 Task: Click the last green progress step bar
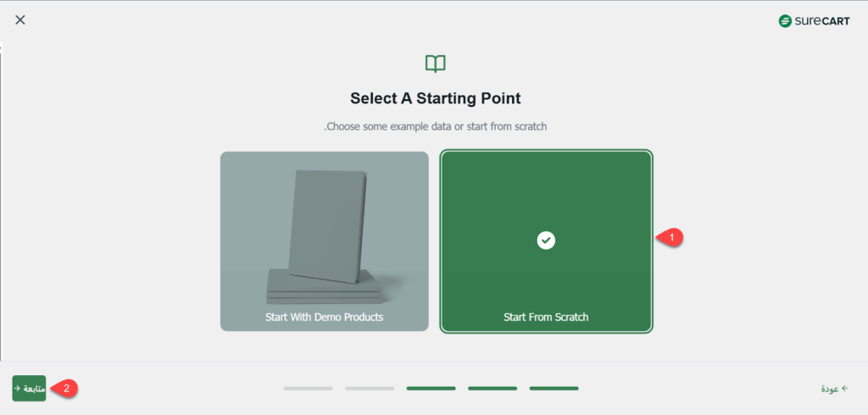554,389
